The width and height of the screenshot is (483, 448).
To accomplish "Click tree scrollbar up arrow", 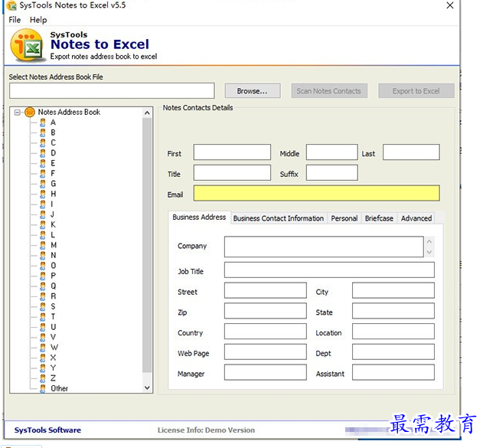I will (x=147, y=113).
